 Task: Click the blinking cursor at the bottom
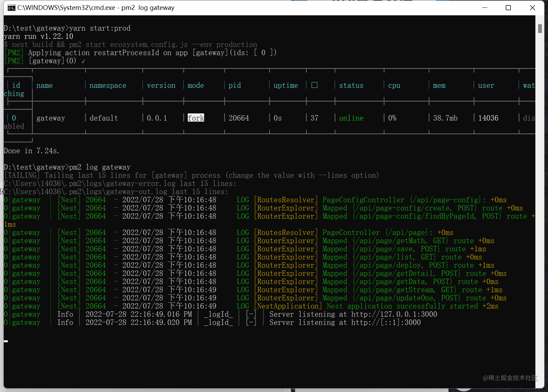(6, 341)
